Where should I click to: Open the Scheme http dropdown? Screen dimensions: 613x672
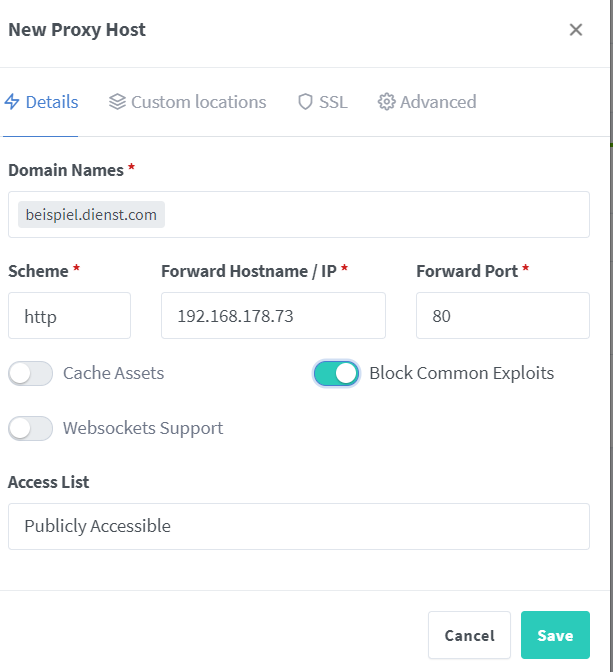pyautogui.click(x=69, y=316)
